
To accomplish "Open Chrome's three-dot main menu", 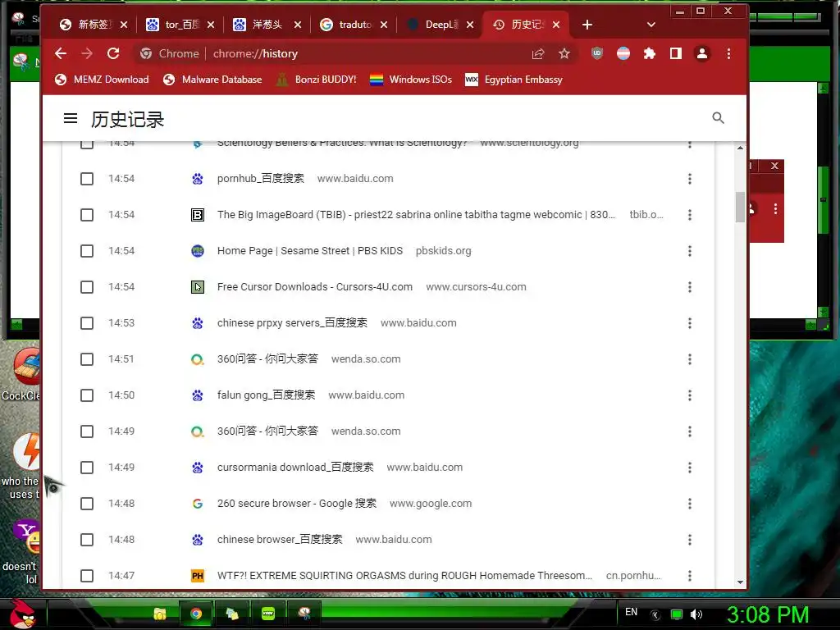I will click(728, 53).
